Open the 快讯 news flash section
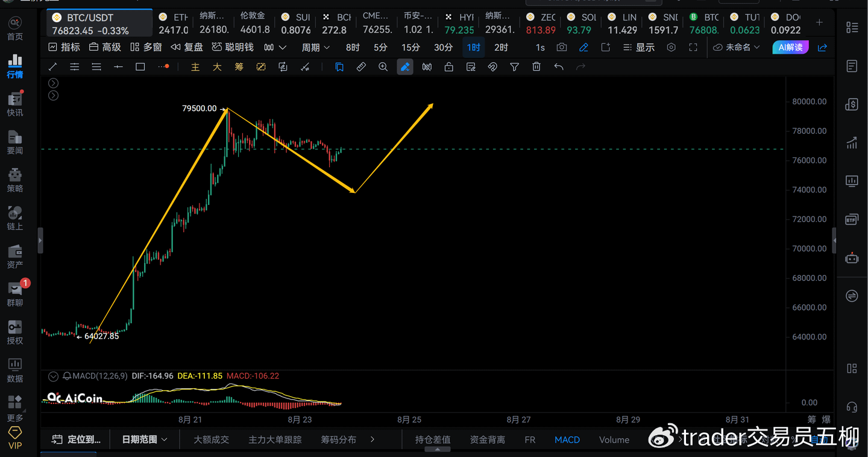This screenshot has width=868, height=457. 14,104
